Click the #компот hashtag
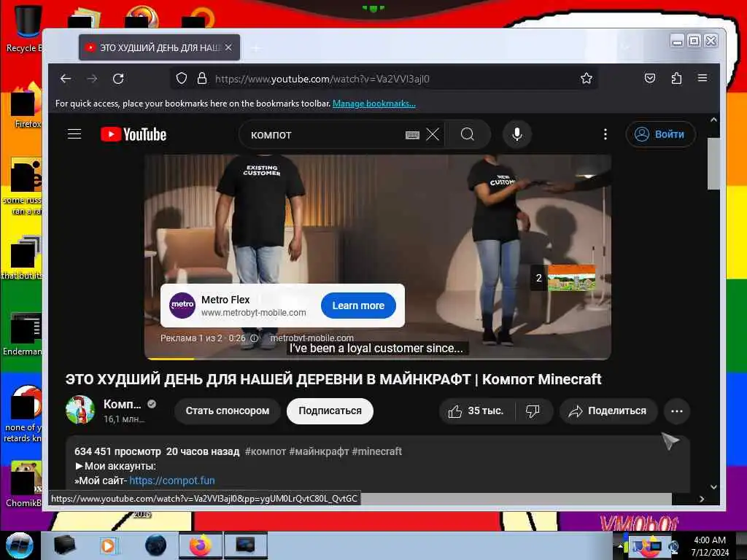 pos(266,451)
